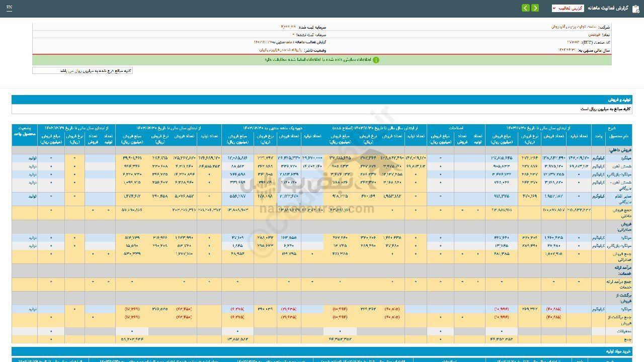The width and height of the screenshot is (644, 362).
Task: Click the گزارش فعالیت ماهانه page title
Action: 602,8
